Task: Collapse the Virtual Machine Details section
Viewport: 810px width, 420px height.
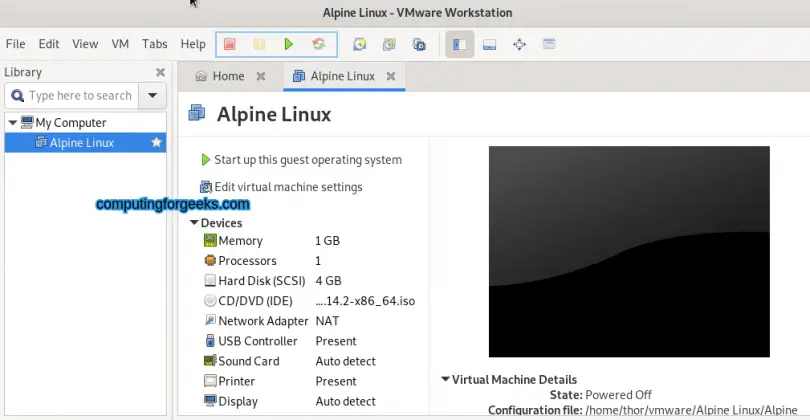Action: [x=445, y=379]
